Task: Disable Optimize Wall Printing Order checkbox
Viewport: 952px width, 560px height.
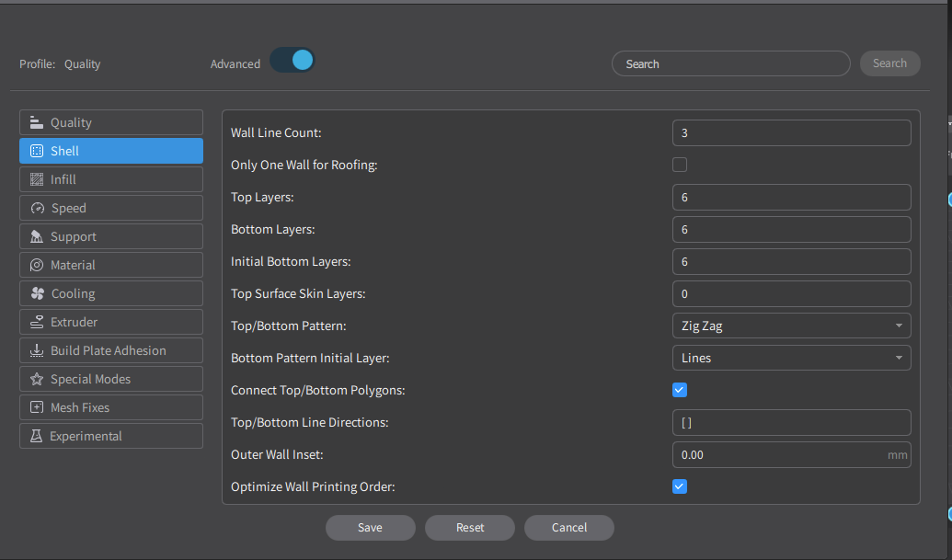Action: pos(680,486)
